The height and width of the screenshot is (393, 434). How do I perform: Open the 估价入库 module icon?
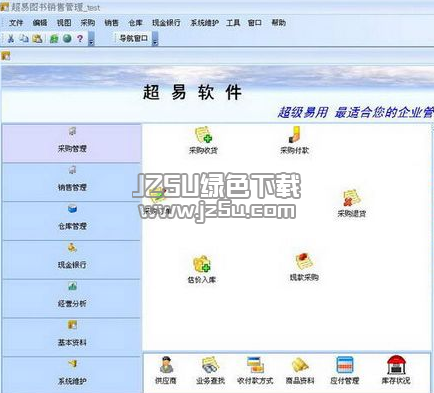(202, 269)
